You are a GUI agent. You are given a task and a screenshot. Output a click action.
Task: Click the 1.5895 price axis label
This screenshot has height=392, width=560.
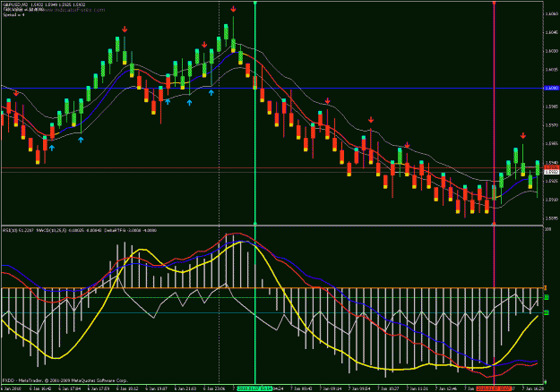(x=551, y=218)
